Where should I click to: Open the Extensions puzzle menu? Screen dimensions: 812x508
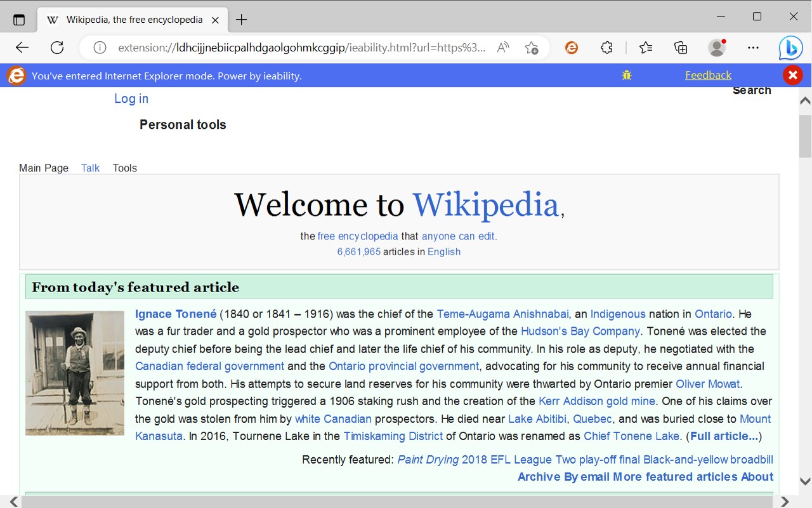[606, 48]
